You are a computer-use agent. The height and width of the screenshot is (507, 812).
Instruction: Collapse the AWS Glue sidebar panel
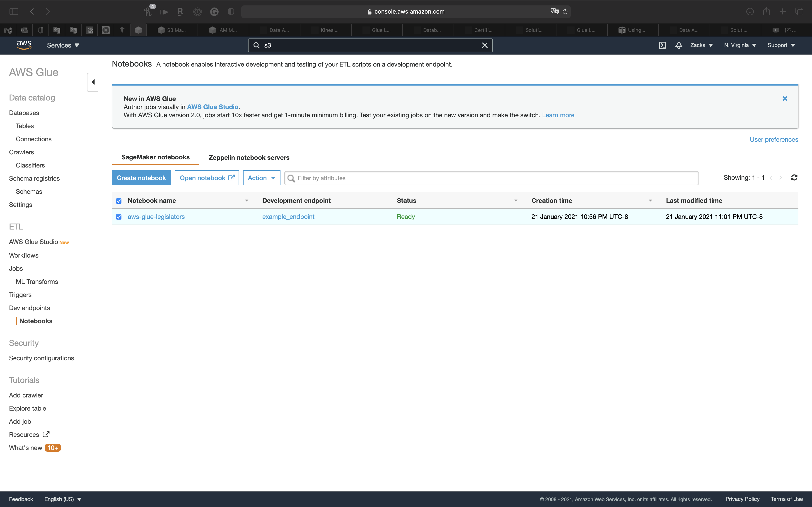(x=93, y=82)
